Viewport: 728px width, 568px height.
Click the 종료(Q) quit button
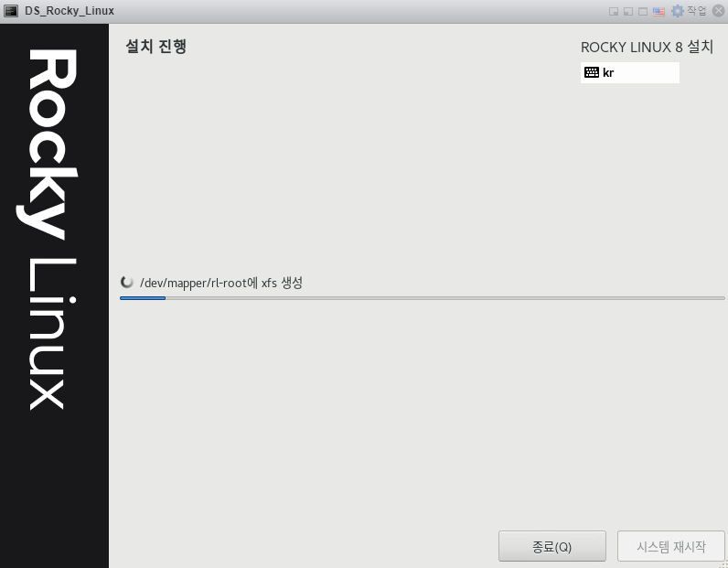552,546
